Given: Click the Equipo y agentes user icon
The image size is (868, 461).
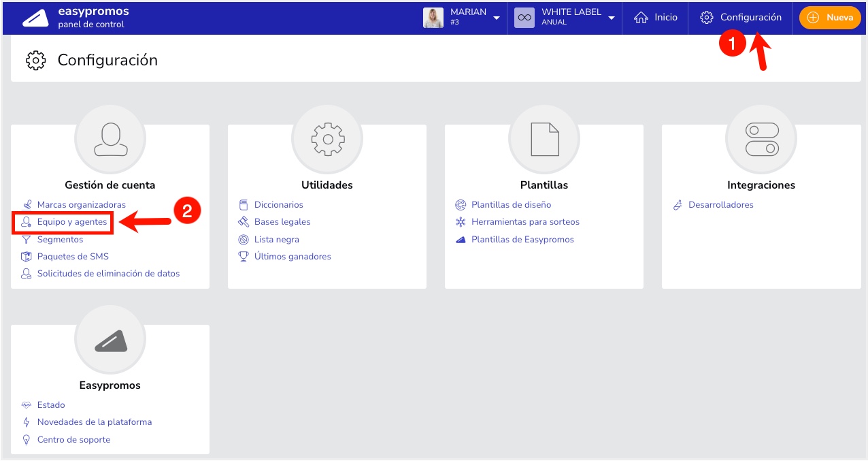Looking at the screenshot, I should pyautogui.click(x=27, y=222).
